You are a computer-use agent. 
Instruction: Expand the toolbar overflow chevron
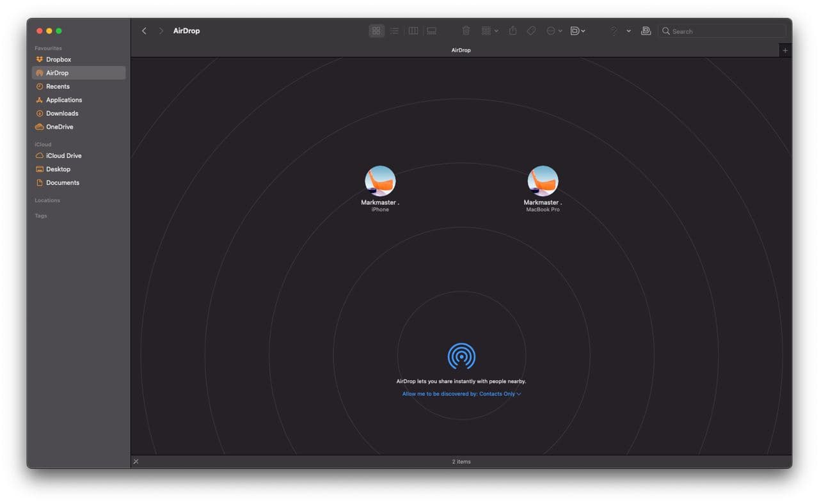(x=628, y=31)
